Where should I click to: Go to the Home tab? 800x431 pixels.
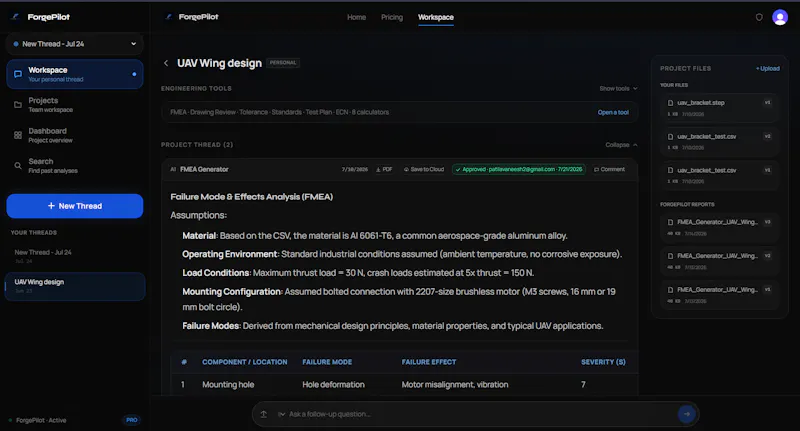(356, 17)
